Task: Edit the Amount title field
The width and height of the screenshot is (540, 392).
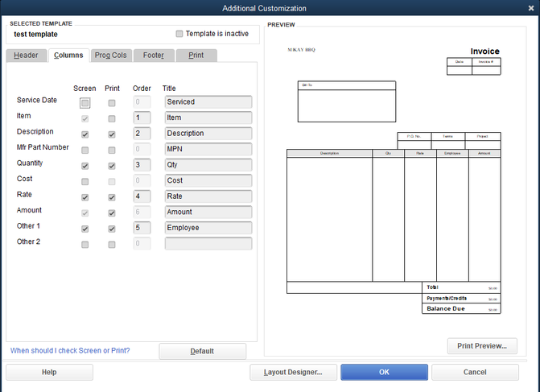Action: (x=208, y=213)
